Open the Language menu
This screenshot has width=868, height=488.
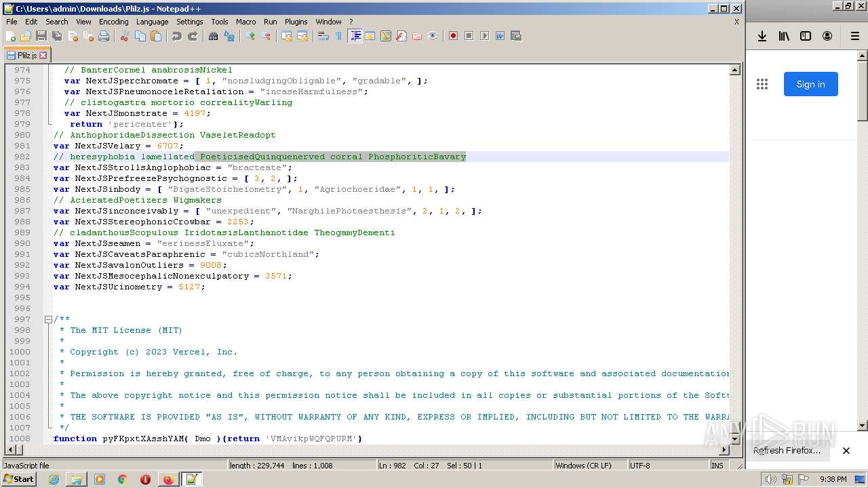click(152, 22)
